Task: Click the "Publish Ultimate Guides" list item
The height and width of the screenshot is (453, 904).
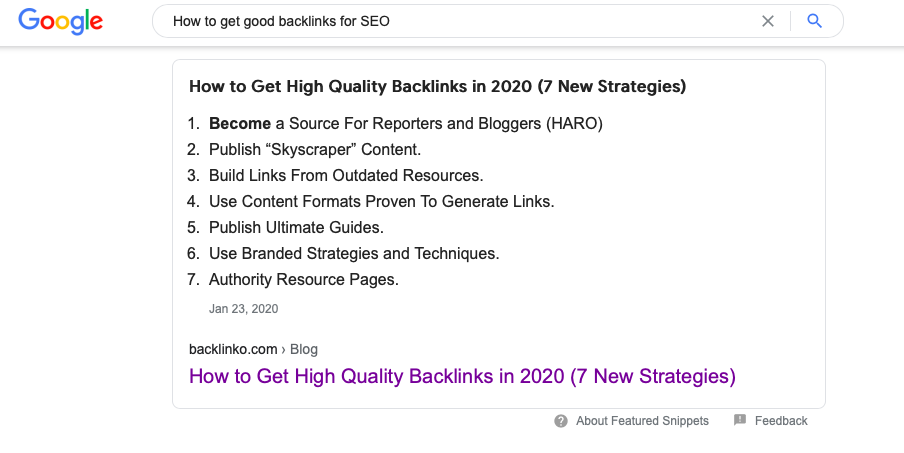Action: click(296, 228)
